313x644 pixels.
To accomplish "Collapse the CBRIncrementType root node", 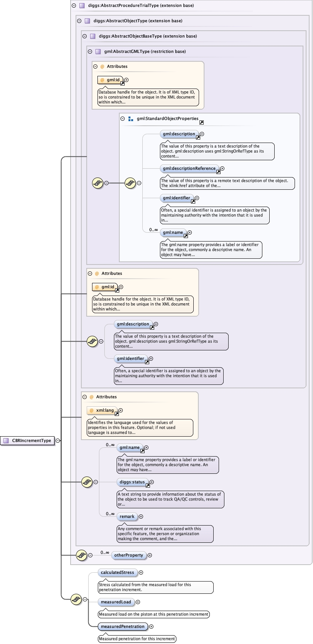I will pyautogui.click(x=58, y=441).
